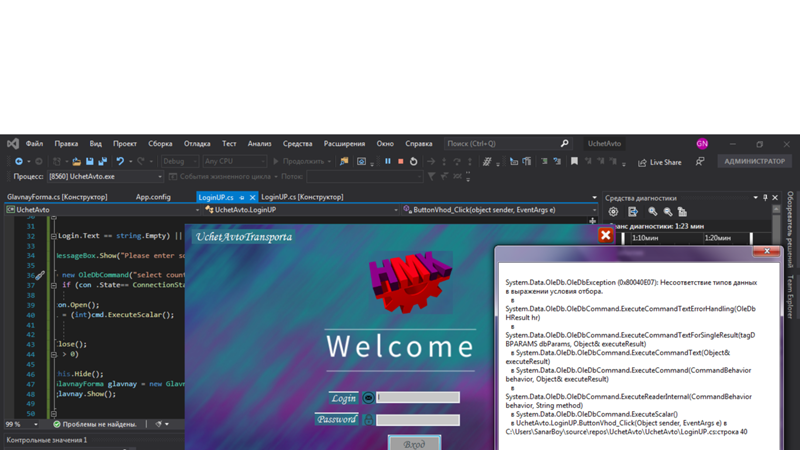Click the uncomment lines icon
This screenshot has height=450, width=800.
(557, 161)
